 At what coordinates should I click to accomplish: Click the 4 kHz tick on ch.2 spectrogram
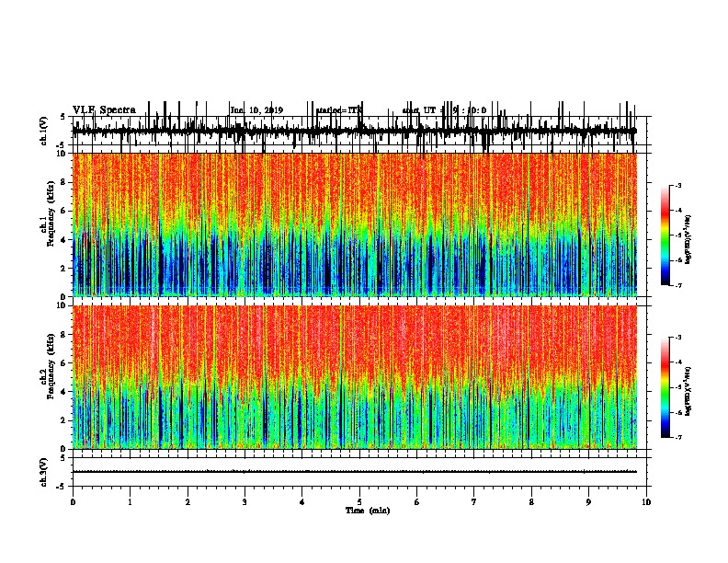pos(64,392)
